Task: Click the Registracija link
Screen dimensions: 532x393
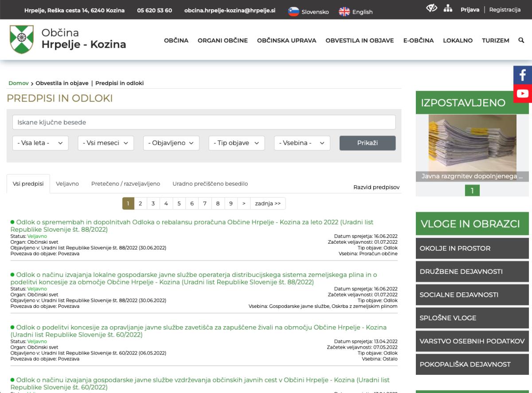Action: tap(505, 10)
